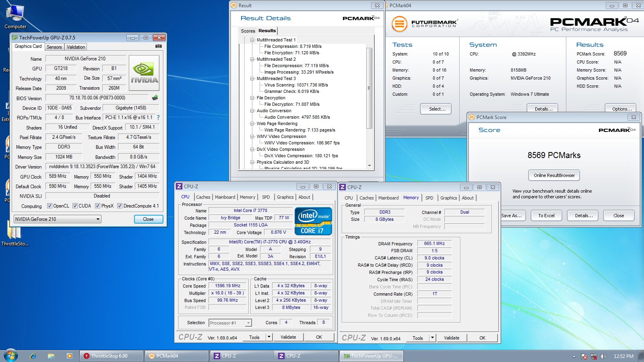Screen dimensions: 644x362
Task: Click the GPU-Z title bar icon
Action: [x=15, y=37]
